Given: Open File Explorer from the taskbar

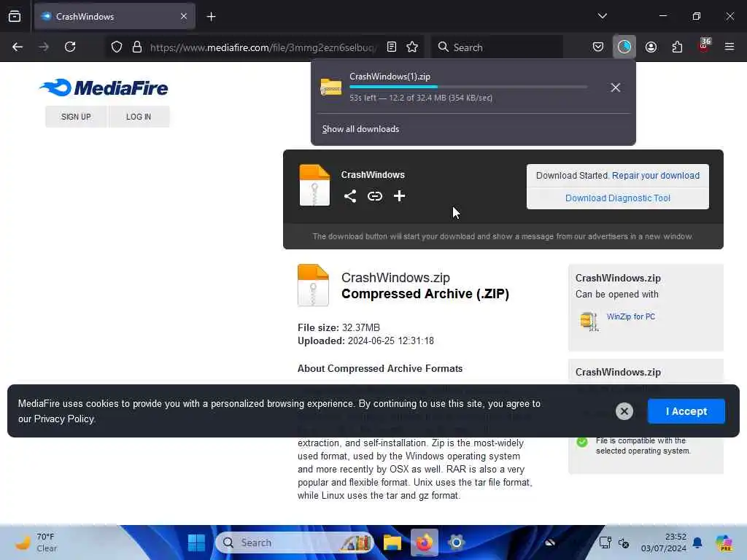Looking at the screenshot, I should click(x=392, y=542).
